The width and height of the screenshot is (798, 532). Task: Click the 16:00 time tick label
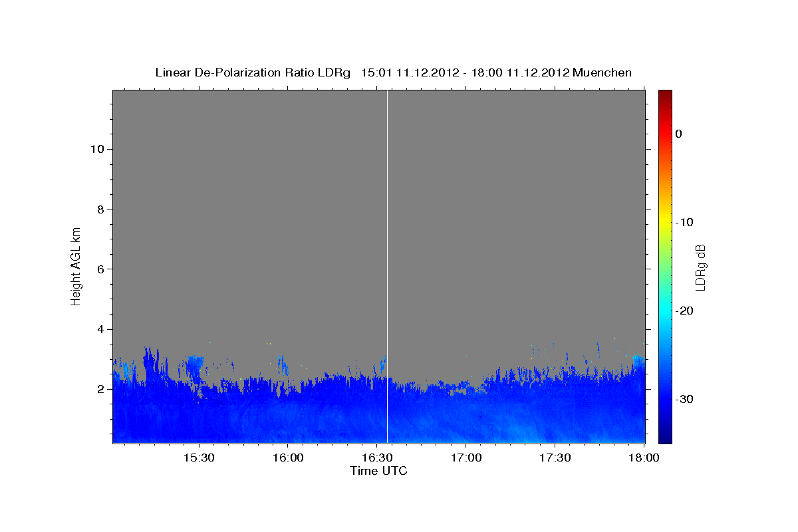[x=287, y=458]
